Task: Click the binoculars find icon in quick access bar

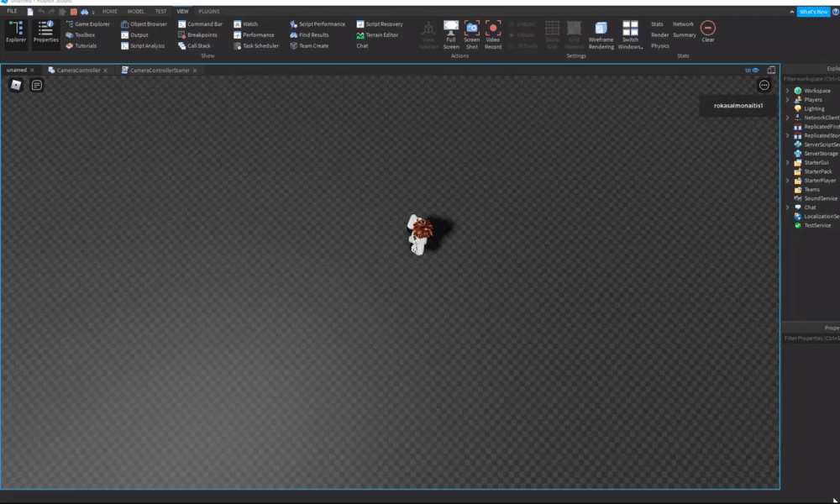Action: point(84,11)
